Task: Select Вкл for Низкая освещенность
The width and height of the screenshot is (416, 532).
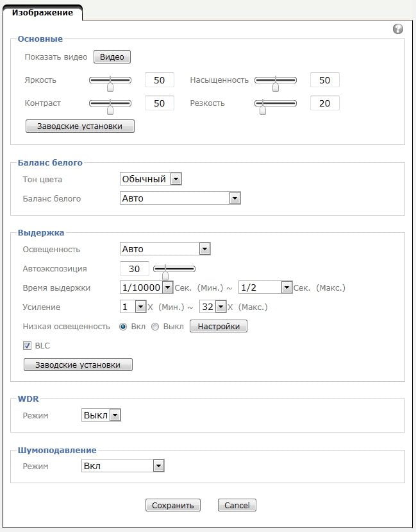Action: pos(123,327)
